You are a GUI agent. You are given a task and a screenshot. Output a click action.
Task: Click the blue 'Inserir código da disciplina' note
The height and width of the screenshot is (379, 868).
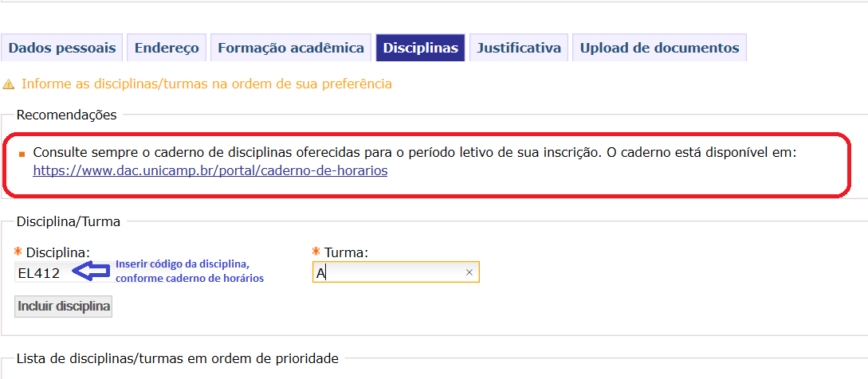point(190,271)
